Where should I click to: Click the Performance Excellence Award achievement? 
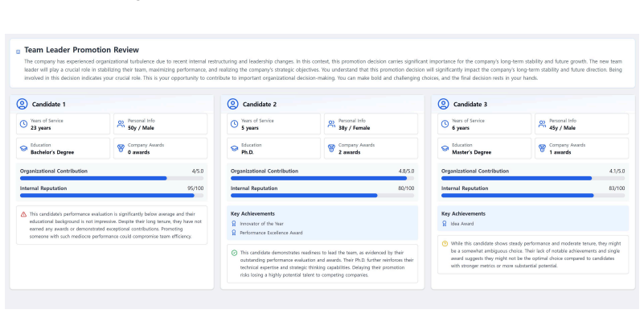pyautogui.click(x=271, y=233)
